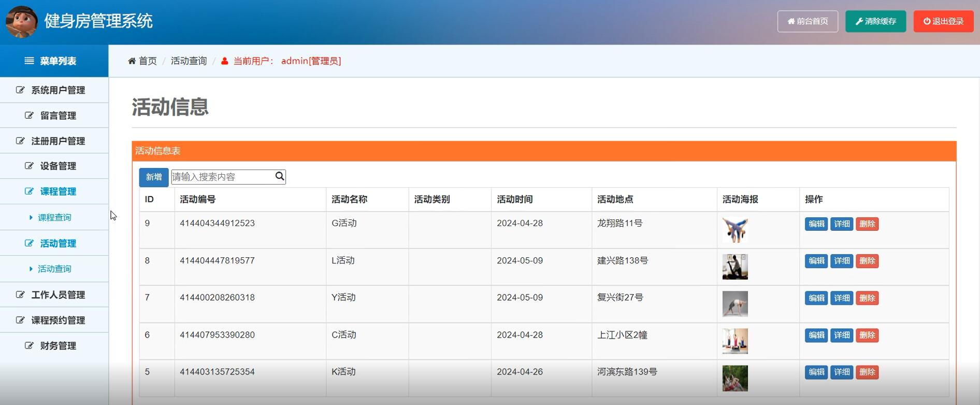This screenshot has width=980, height=405.
Task: Click the 退出登录 button
Action: pyautogui.click(x=943, y=21)
